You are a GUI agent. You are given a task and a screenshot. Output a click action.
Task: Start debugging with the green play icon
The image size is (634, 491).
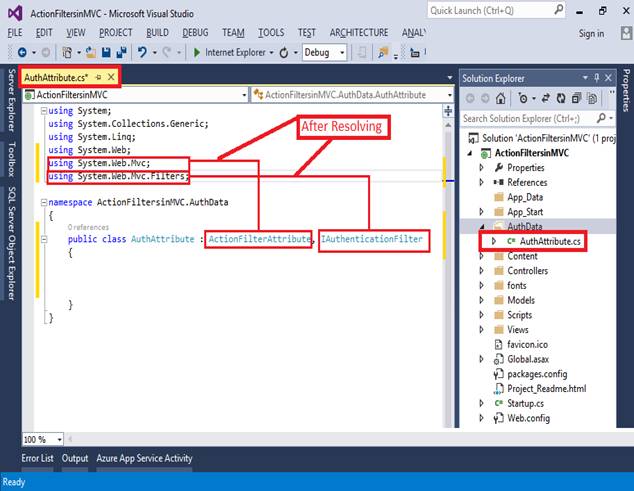198,52
